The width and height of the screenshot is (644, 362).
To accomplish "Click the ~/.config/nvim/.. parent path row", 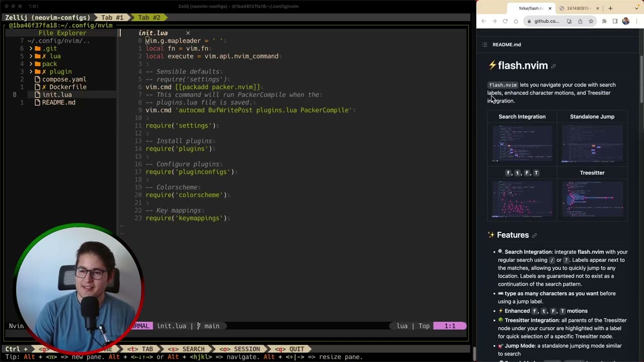I will (x=58, y=41).
